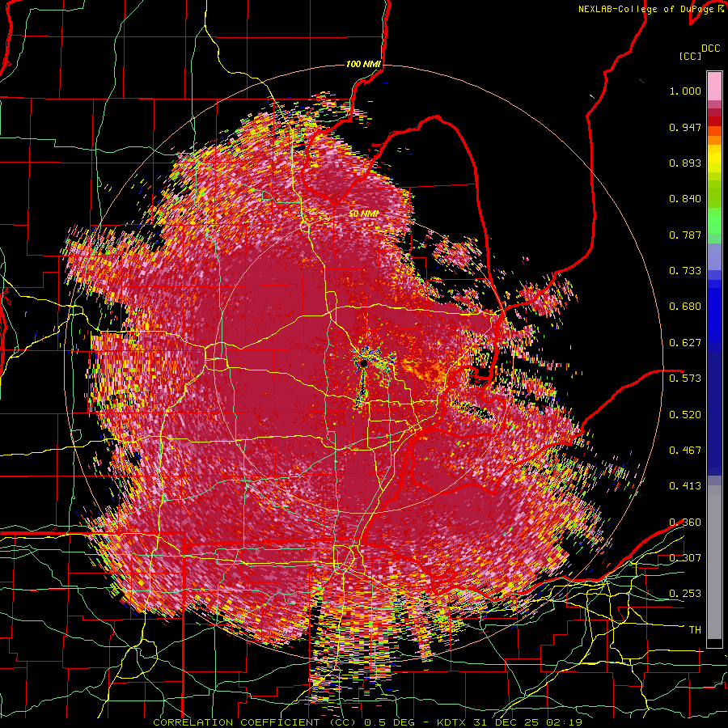Select the 0.733 legend value

click(685, 271)
